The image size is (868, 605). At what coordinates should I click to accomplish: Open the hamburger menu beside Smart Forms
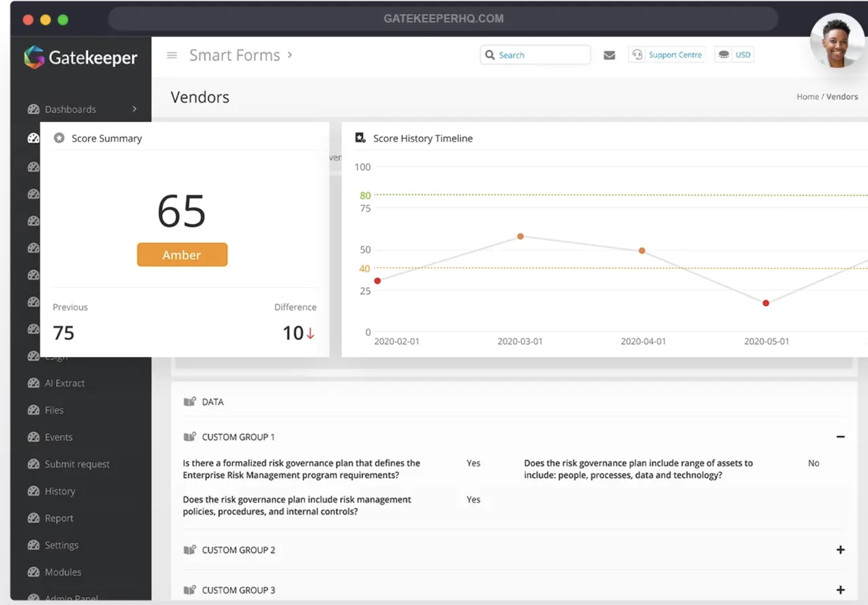[172, 55]
